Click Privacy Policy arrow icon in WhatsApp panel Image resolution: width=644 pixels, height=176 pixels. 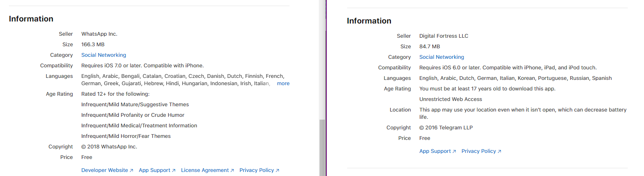point(277,171)
